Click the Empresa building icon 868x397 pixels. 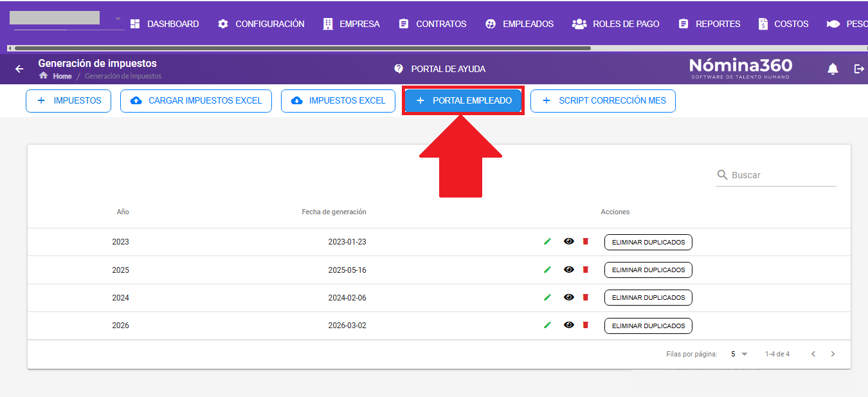click(x=328, y=24)
